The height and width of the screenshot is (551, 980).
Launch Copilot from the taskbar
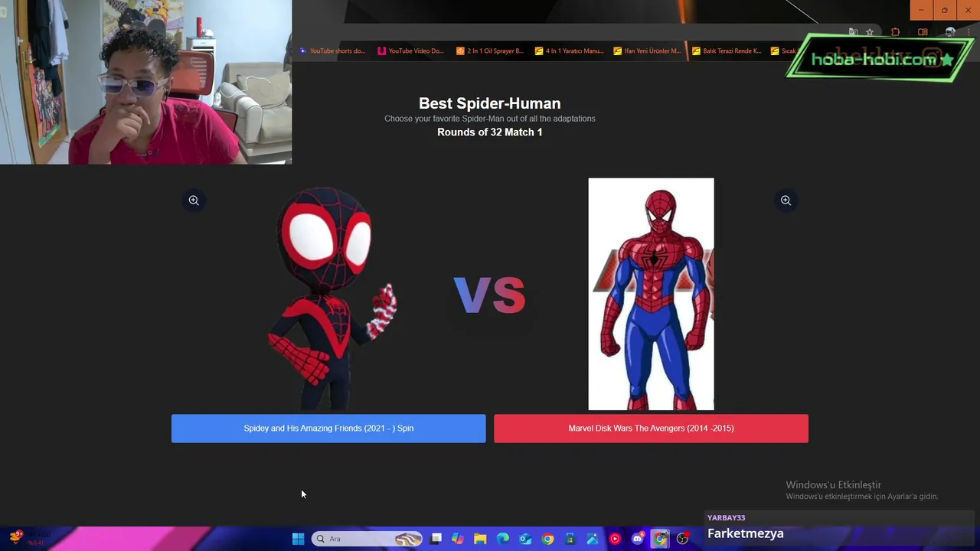point(458,539)
